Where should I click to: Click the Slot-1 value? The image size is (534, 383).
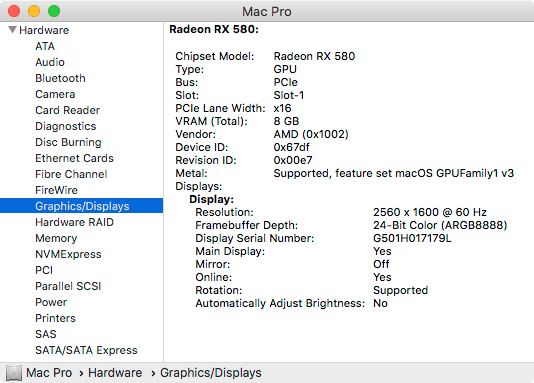[x=289, y=95]
